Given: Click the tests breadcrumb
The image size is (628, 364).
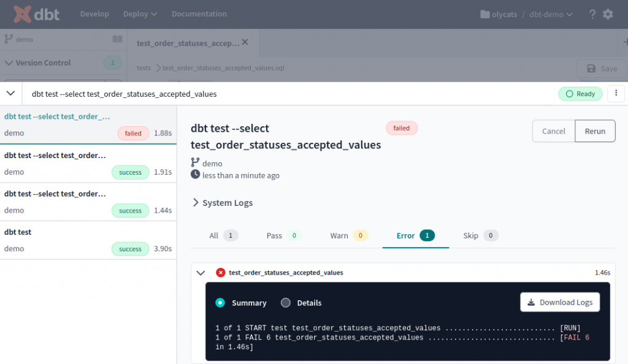Looking at the screenshot, I should (144, 68).
